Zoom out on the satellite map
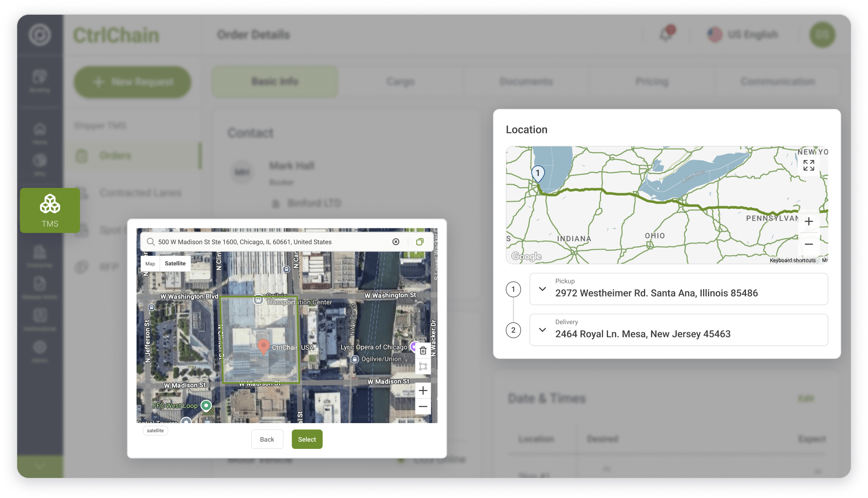The height and width of the screenshot is (498, 868). click(423, 406)
